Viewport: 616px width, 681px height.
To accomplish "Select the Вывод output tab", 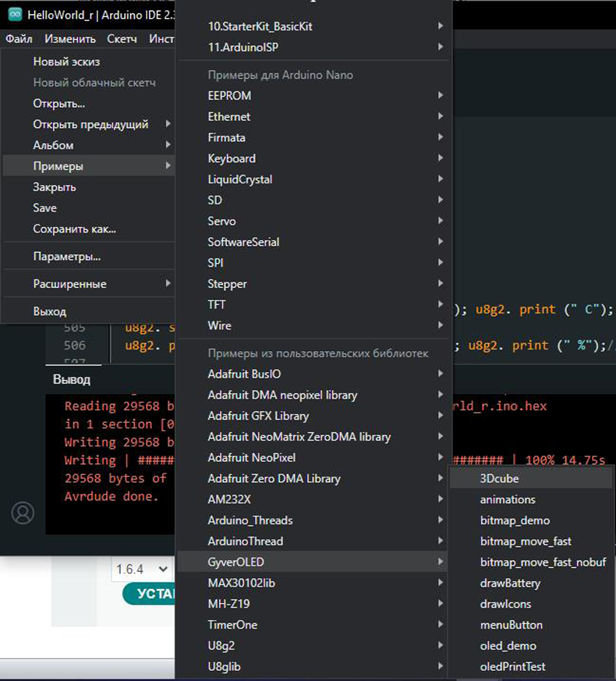I will [72, 379].
